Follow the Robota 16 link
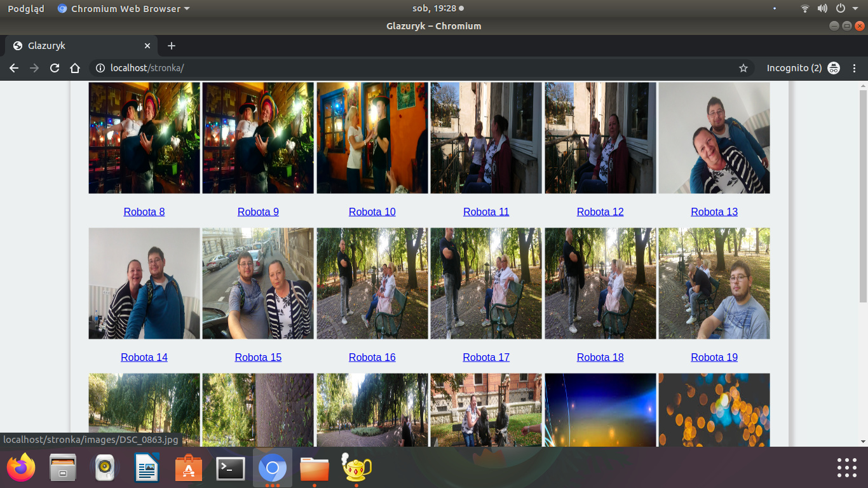 click(x=372, y=357)
